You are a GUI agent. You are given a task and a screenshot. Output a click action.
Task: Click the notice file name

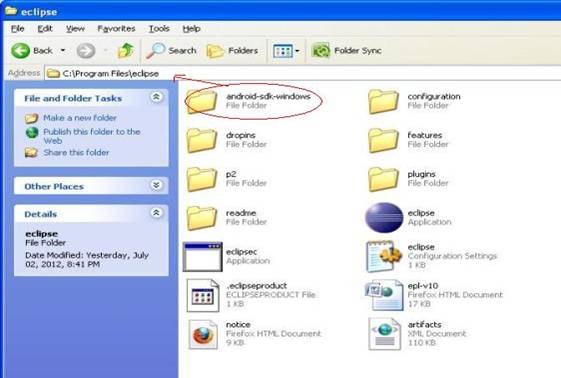238,324
